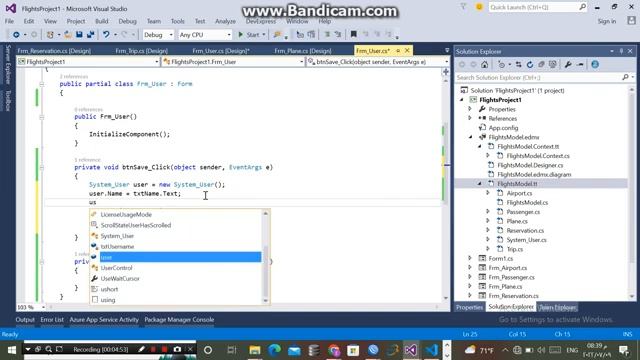Click the Show All Files icon
The image size is (640, 360).
click(553, 64)
